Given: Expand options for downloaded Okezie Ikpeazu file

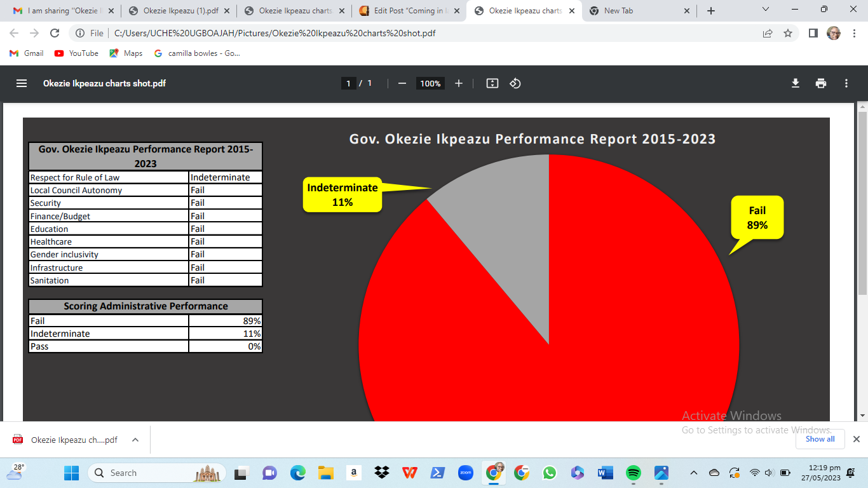Looking at the screenshot, I should point(135,440).
